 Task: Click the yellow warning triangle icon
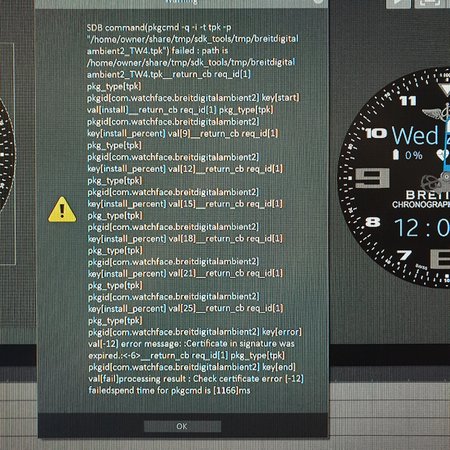pos(62,210)
